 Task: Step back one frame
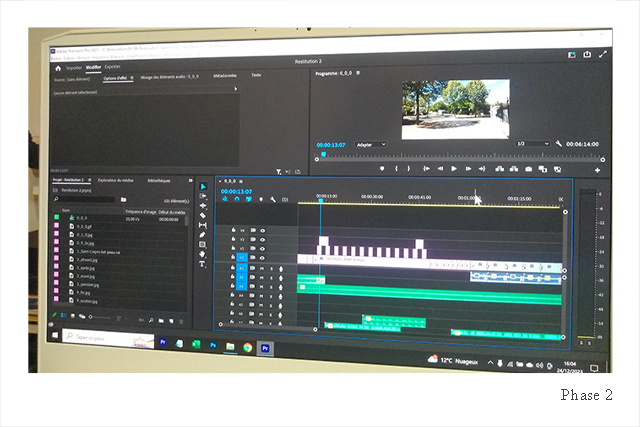click(440, 169)
